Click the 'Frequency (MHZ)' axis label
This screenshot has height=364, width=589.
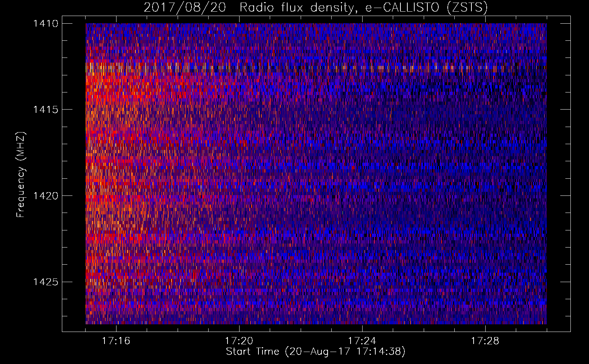tap(21, 174)
